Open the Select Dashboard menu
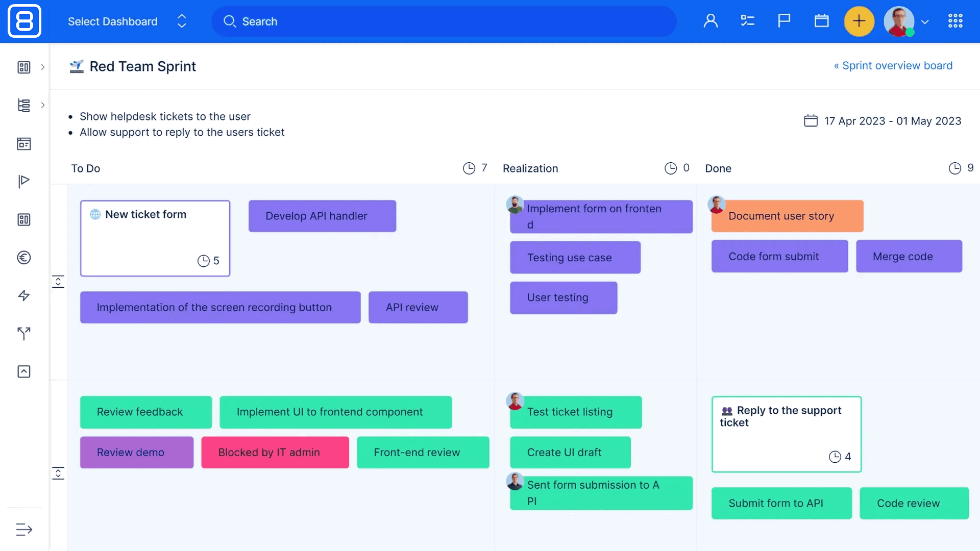This screenshot has width=980, height=551. (x=112, y=21)
